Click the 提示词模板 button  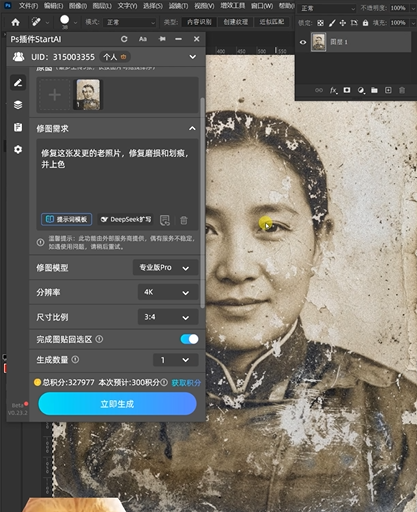click(x=67, y=219)
